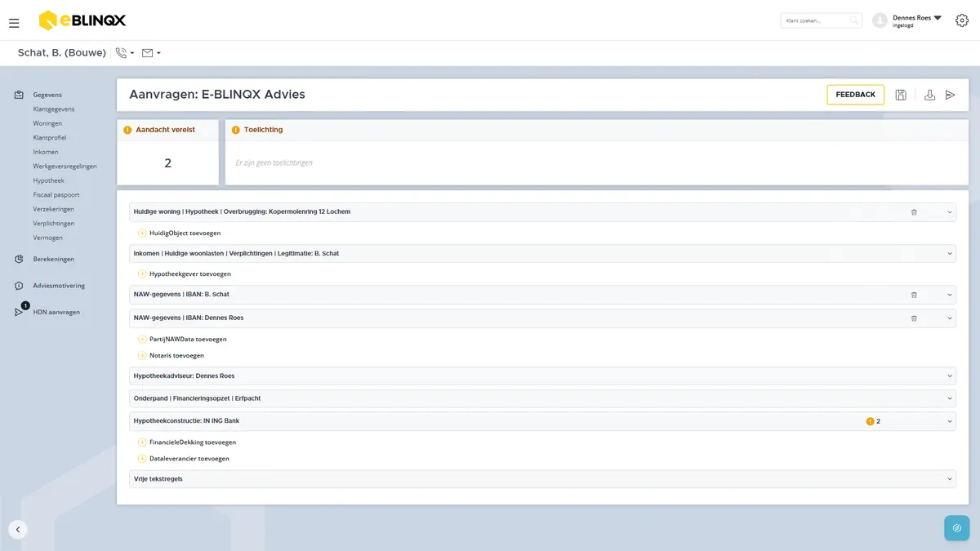Open Adviesmotivering in the sidebar
Viewport: 980px width, 551px height.
(x=59, y=286)
